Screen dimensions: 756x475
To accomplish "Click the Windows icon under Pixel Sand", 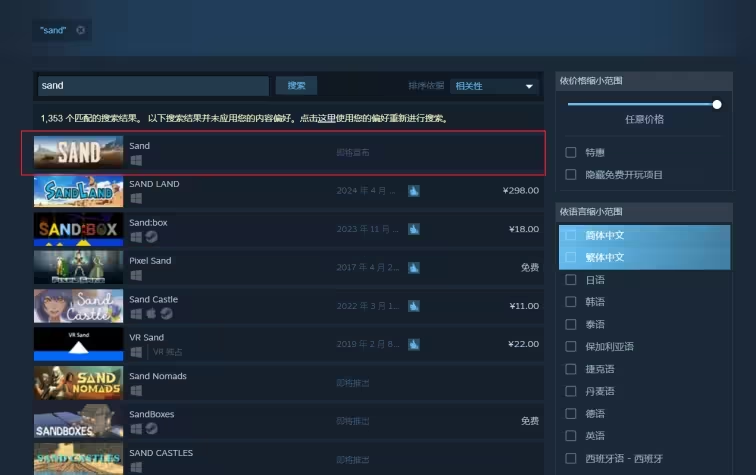I will tap(136, 275).
